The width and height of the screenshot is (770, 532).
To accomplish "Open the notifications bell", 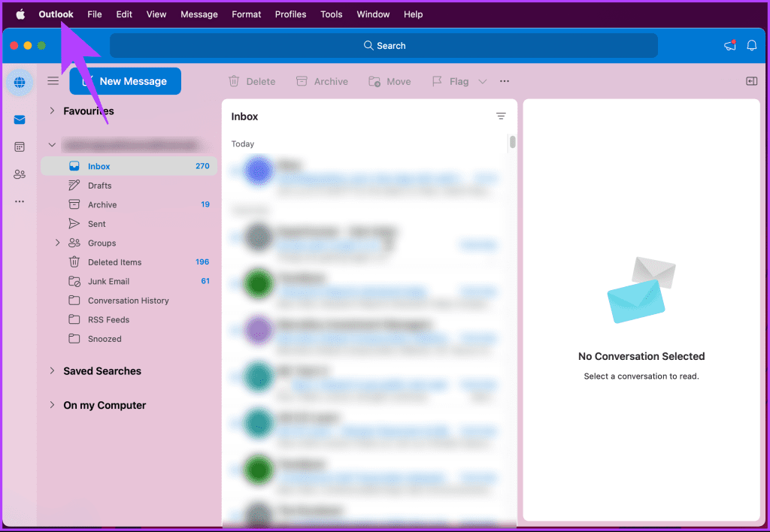I will [x=751, y=46].
